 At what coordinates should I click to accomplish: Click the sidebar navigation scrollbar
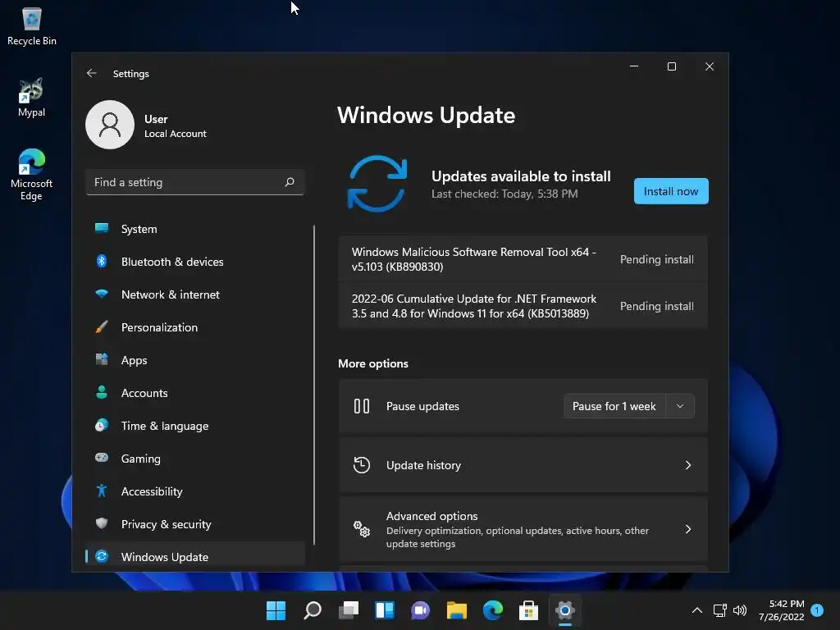tap(314, 386)
